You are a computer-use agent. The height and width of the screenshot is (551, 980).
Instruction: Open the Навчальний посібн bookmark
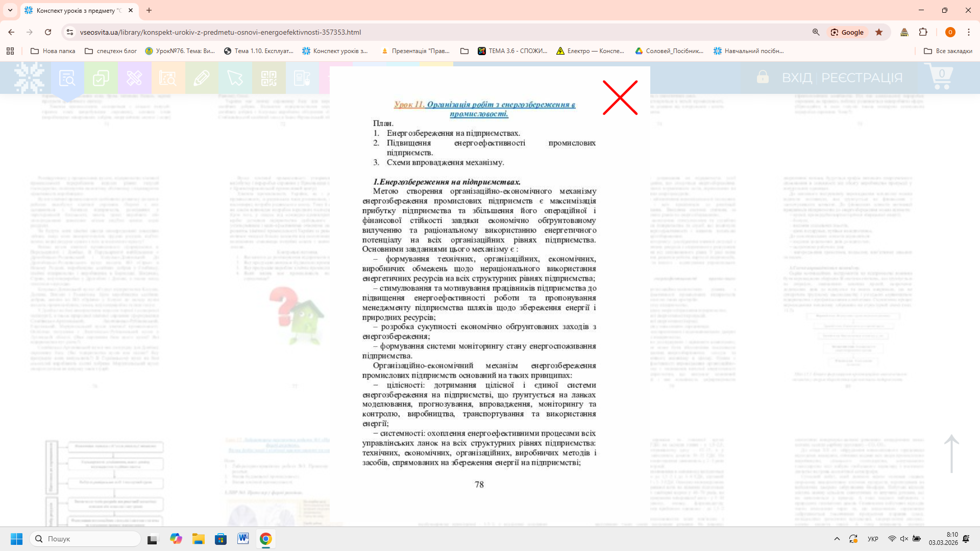749,51
